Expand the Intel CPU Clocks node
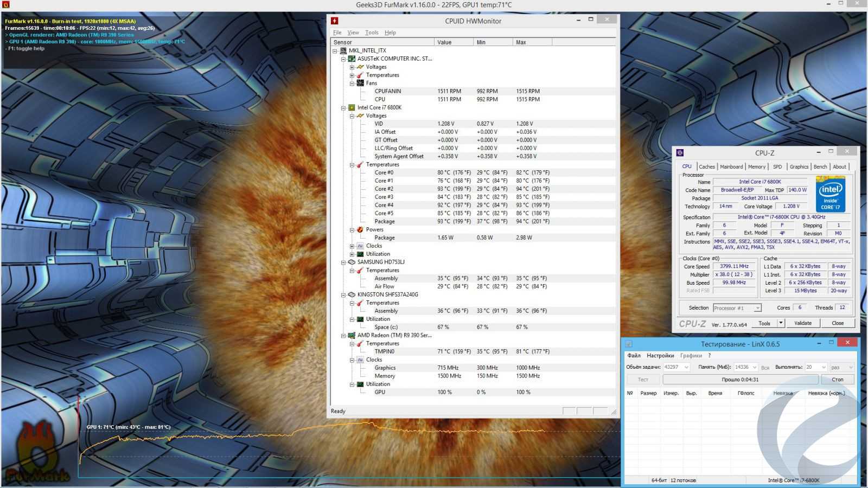The width and height of the screenshot is (868, 488). click(x=352, y=246)
